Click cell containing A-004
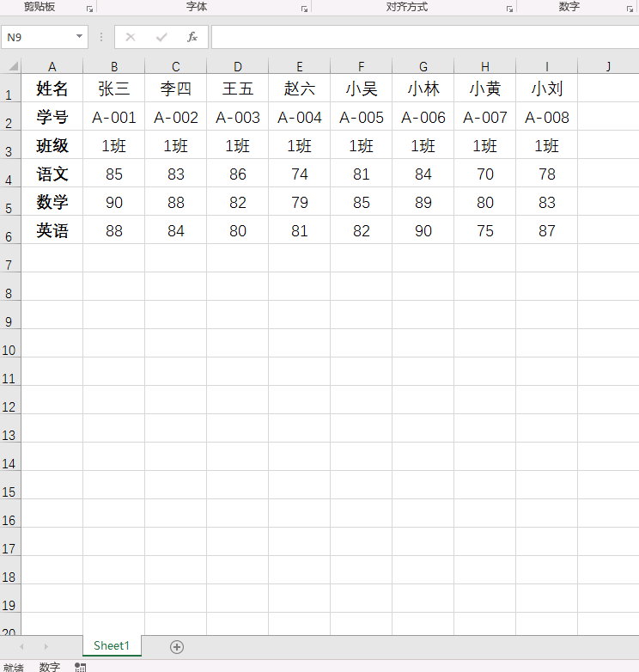 pyautogui.click(x=300, y=117)
